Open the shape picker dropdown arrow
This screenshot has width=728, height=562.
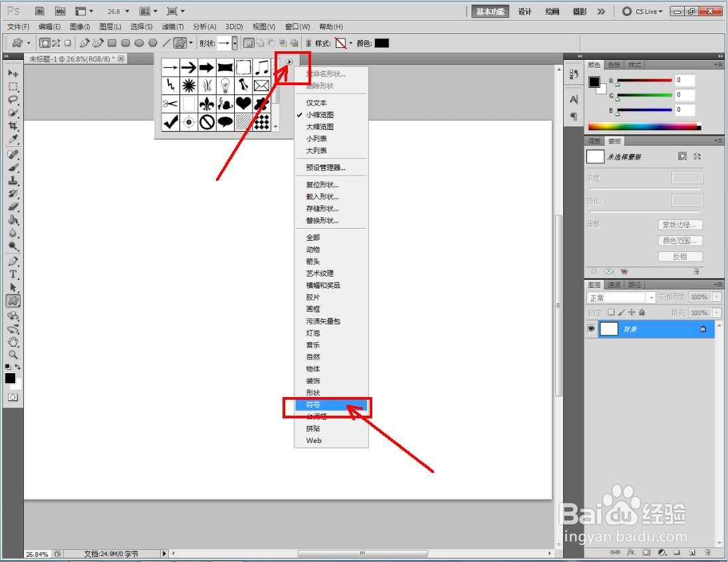235,43
